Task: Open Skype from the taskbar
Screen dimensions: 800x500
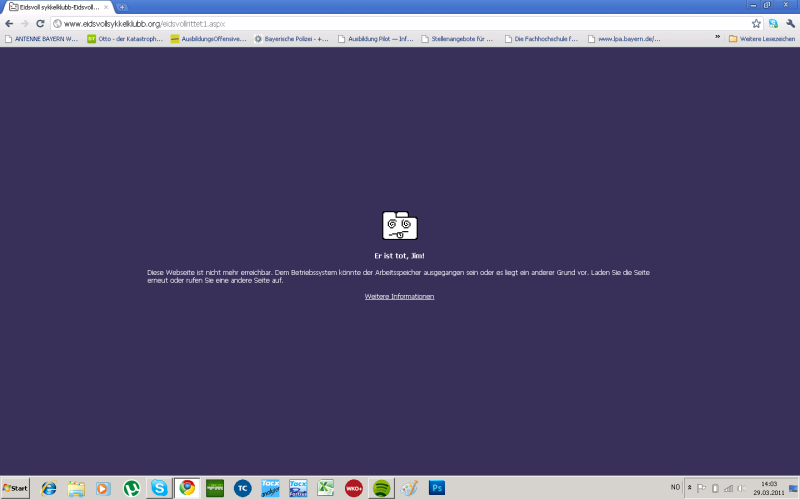Action: (x=159, y=488)
